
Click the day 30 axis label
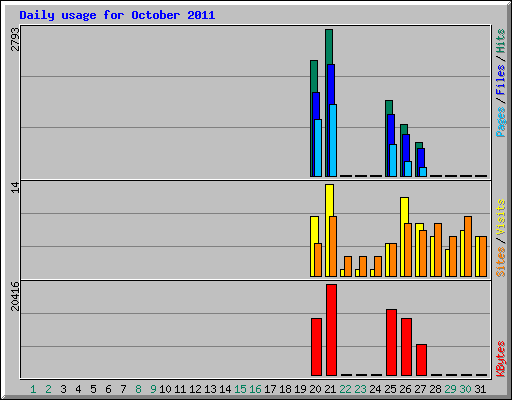coord(465,389)
